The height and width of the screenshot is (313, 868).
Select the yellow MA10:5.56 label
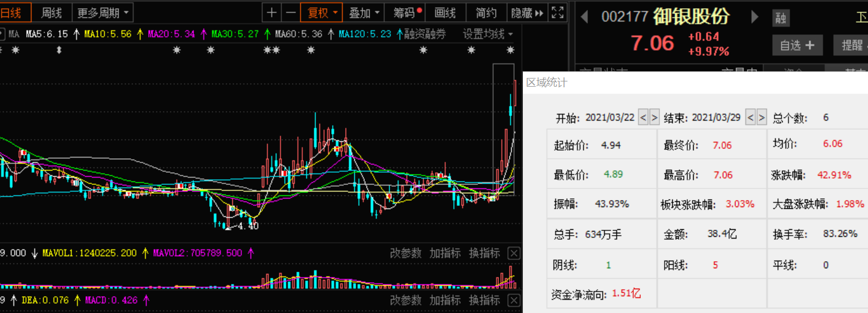click(x=107, y=34)
